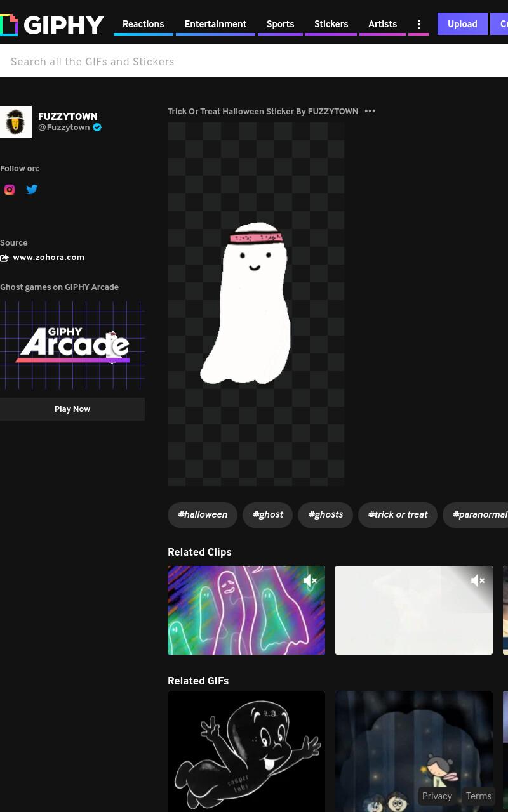
Task: Click the source external-link icon
Action: [4, 258]
